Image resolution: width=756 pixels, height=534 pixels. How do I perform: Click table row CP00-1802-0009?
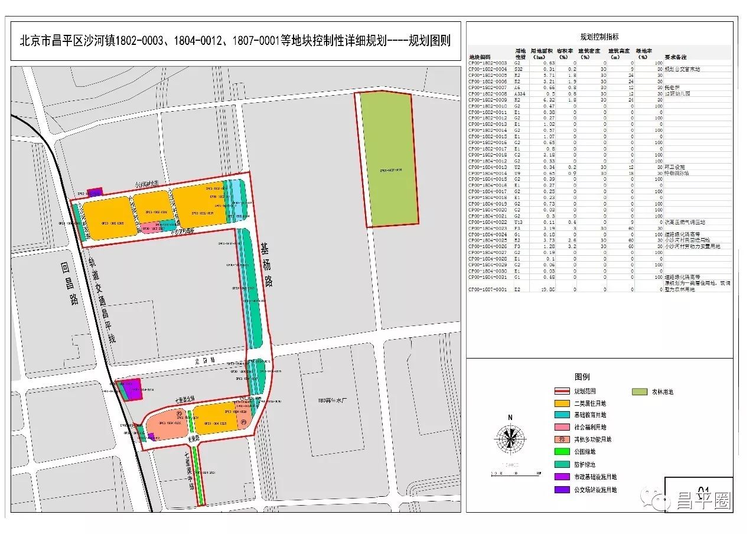[600, 100]
